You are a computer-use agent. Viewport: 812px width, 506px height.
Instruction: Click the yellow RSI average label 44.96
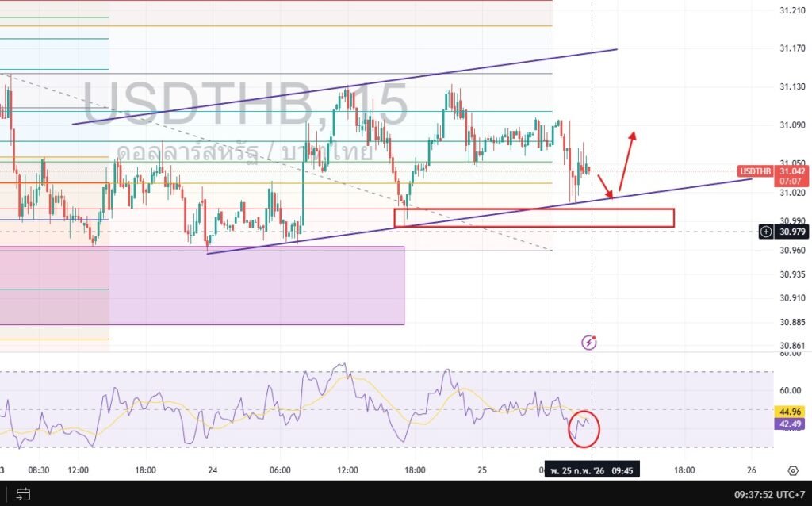click(x=790, y=412)
